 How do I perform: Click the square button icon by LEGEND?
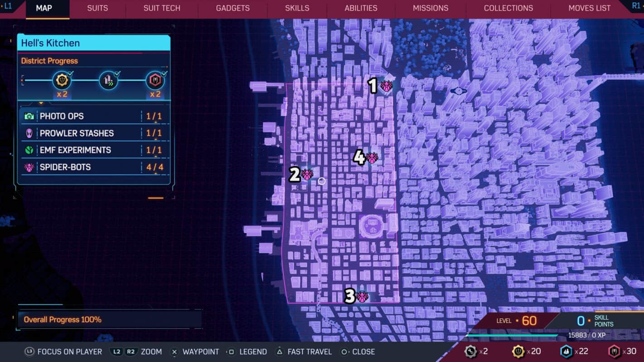[231, 352]
